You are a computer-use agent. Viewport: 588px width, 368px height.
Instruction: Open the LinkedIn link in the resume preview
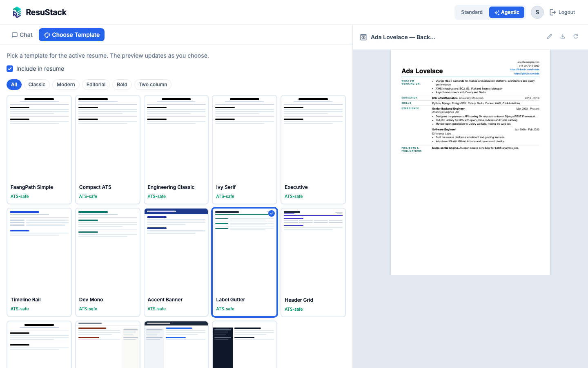tap(524, 70)
